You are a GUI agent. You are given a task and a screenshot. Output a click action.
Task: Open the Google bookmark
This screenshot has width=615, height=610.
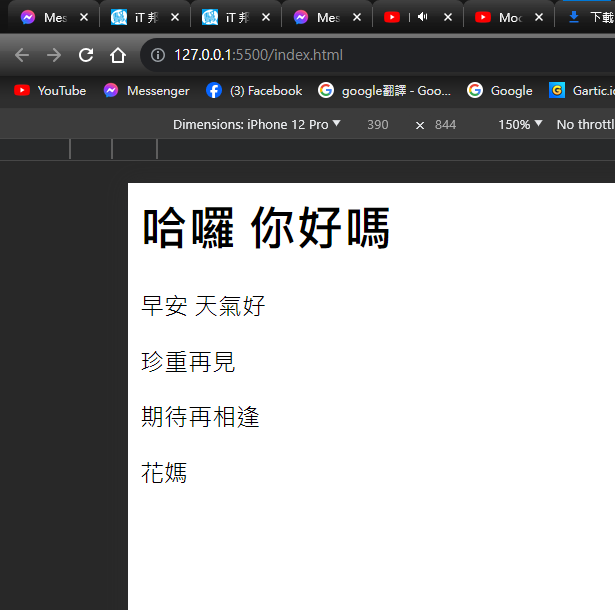[x=500, y=91]
